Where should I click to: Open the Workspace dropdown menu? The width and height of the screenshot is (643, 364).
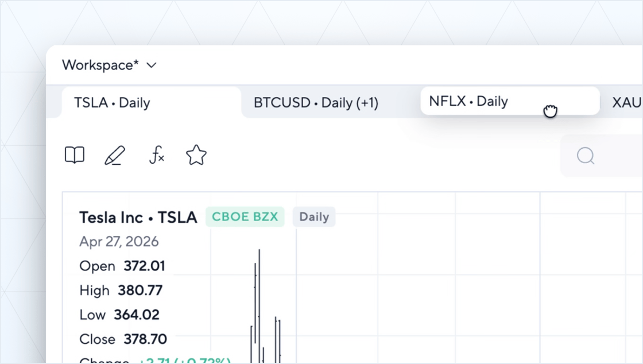pos(110,65)
